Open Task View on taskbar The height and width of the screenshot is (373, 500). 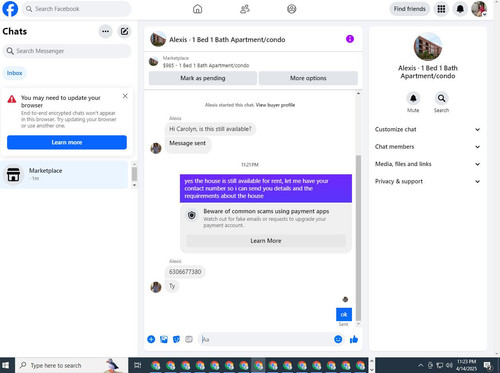point(137,365)
